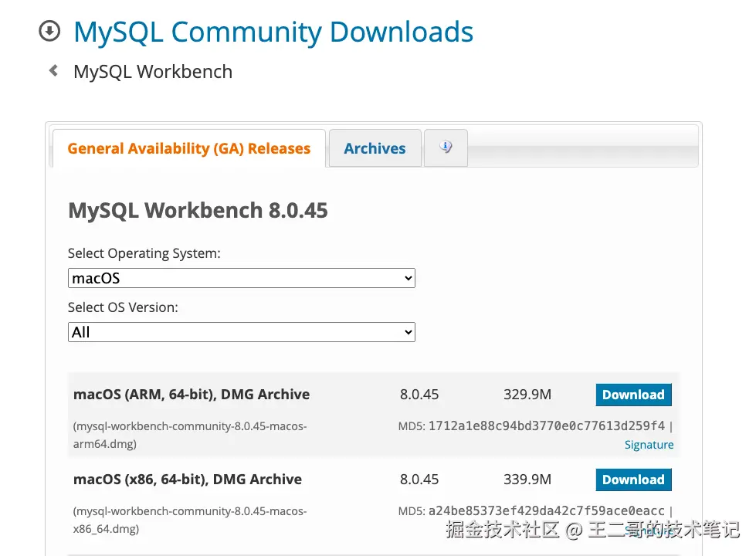Open MySQL Community Downloads heading link

pos(273,32)
